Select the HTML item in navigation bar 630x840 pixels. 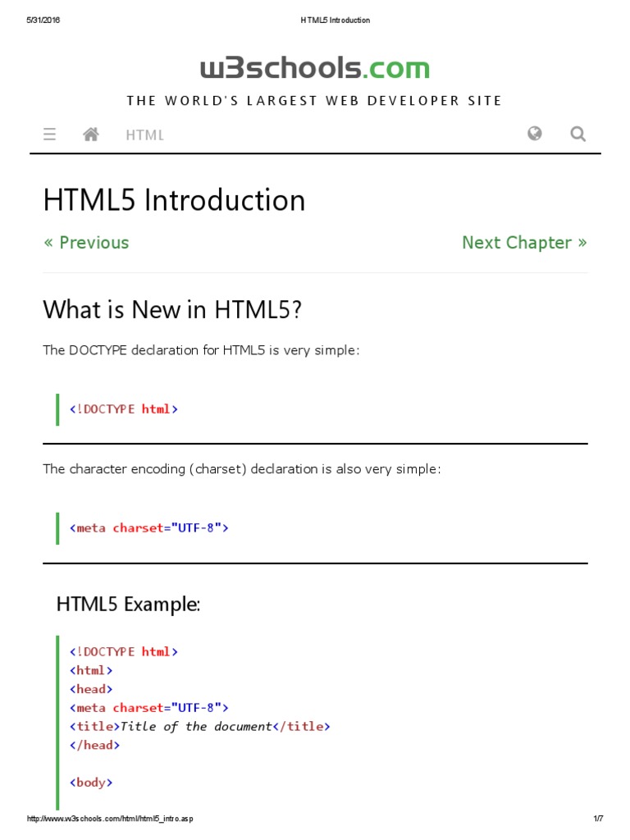tap(145, 135)
